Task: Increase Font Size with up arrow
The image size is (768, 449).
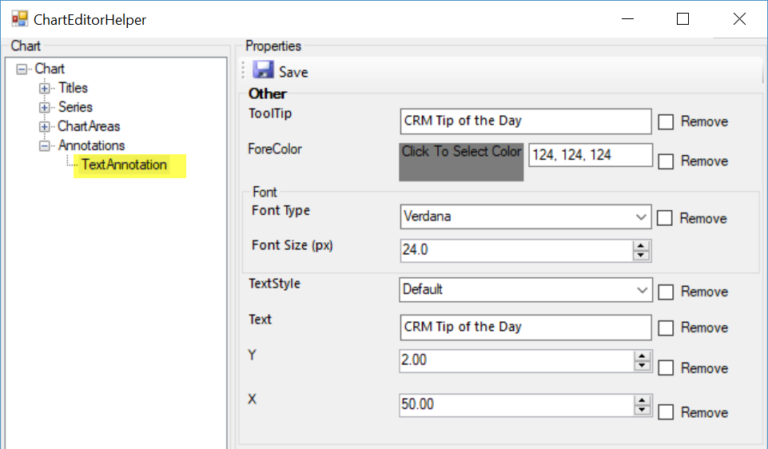Action: pyautogui.click(x=640, y=246)
